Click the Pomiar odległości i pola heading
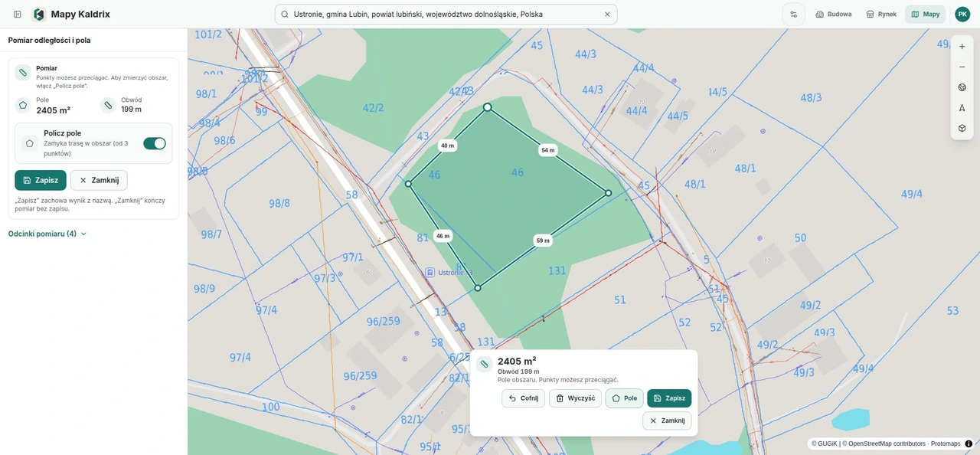Screen dimensions: 980x455 (49, 40)
